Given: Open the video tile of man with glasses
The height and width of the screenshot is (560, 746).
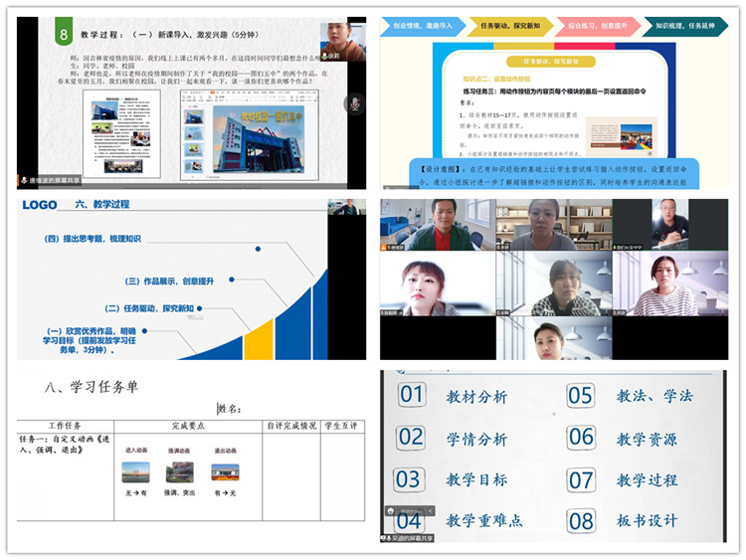Looking at the screenshot, I should click(x=670, y=225).
